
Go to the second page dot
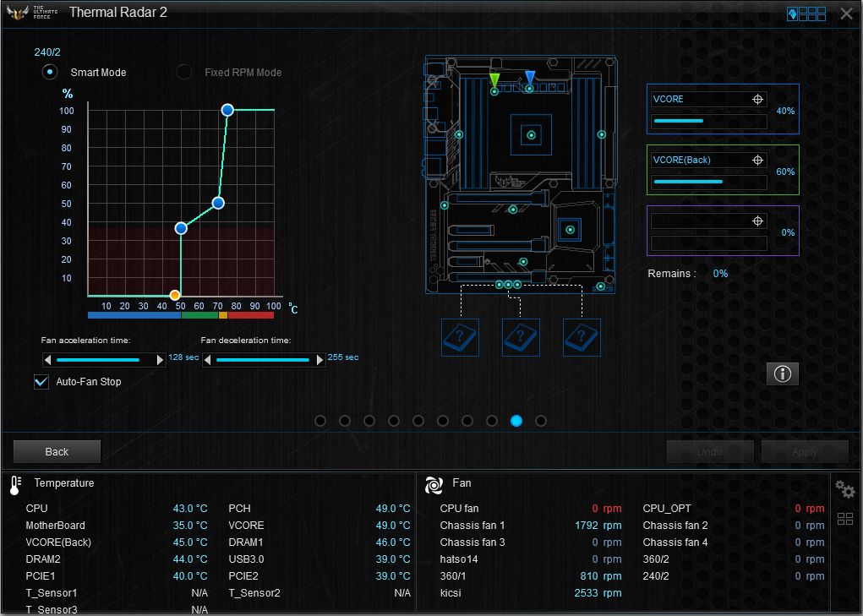[x=345, y=421]
